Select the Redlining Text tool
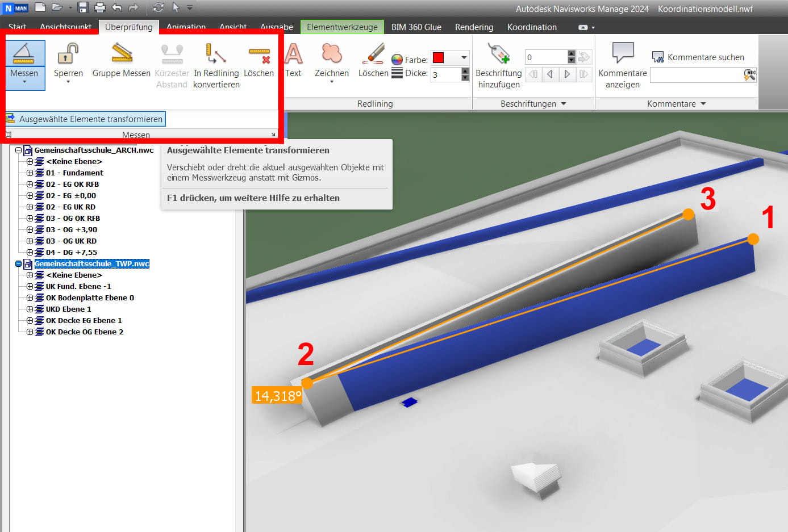This screenshot has height=532, width=788. coord(293,60)
